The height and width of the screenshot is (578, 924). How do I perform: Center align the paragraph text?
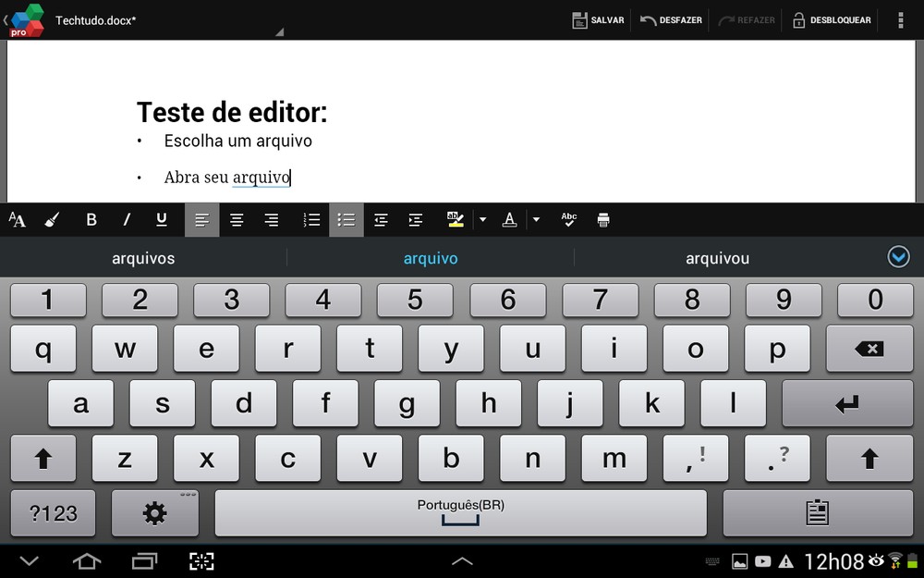point(237,219)
